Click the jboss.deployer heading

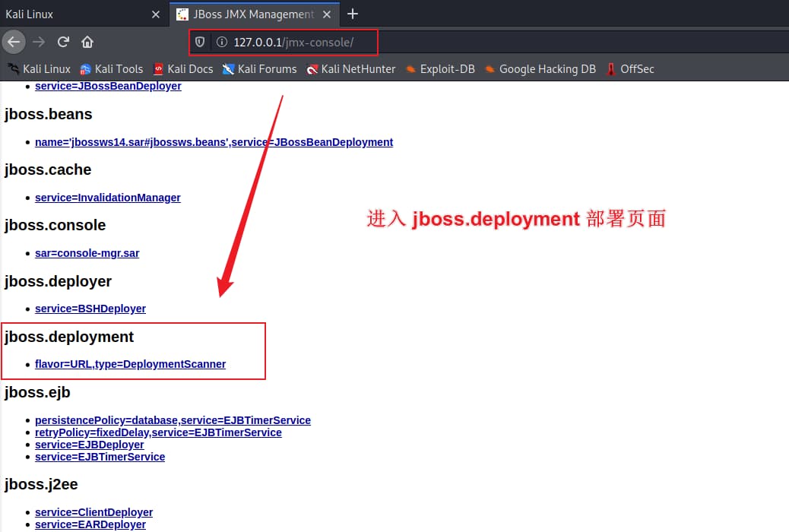58,281
